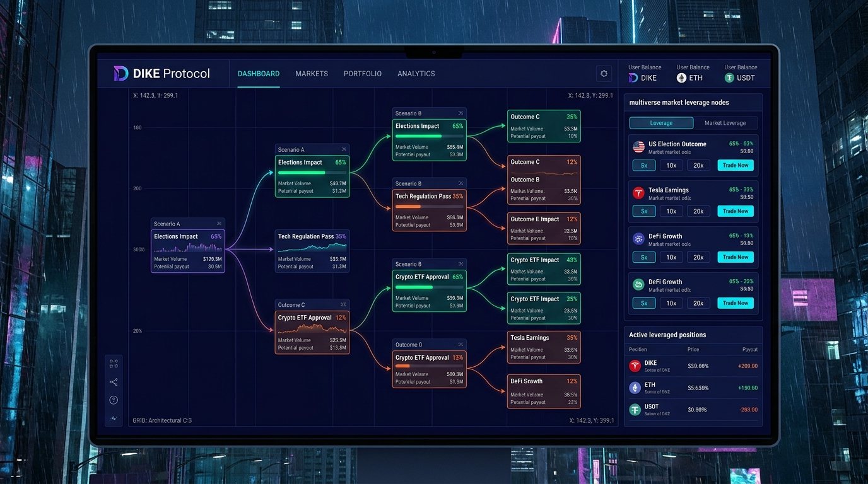Switch to the Markets tab
868x484 pixels.
(x=312, y=74)
